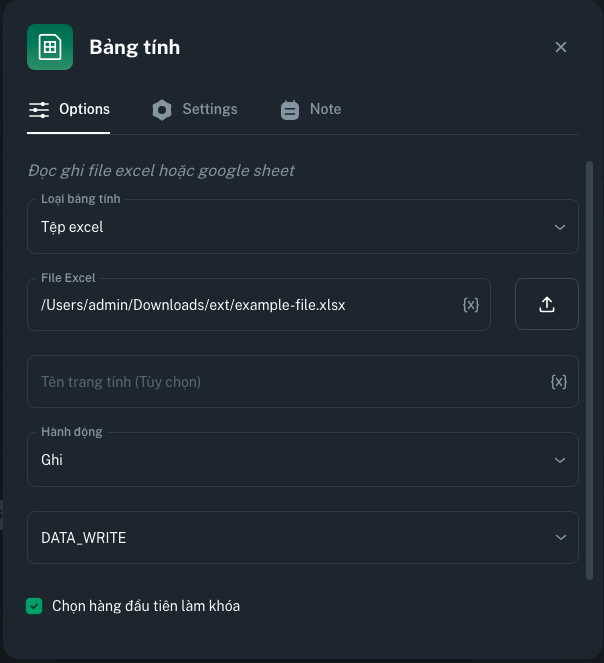
Task: Click the Bảng tính title text
Action: (x=135, y=47)
